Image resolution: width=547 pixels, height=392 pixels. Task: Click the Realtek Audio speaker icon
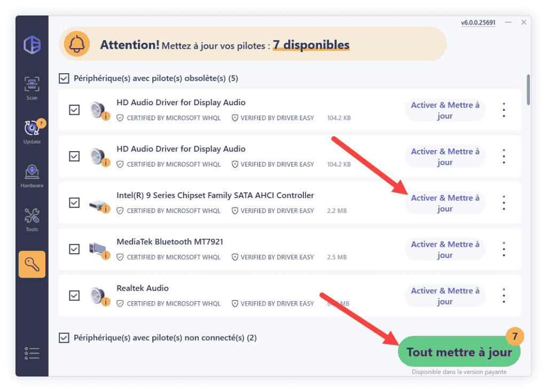(x=99, y=297)
